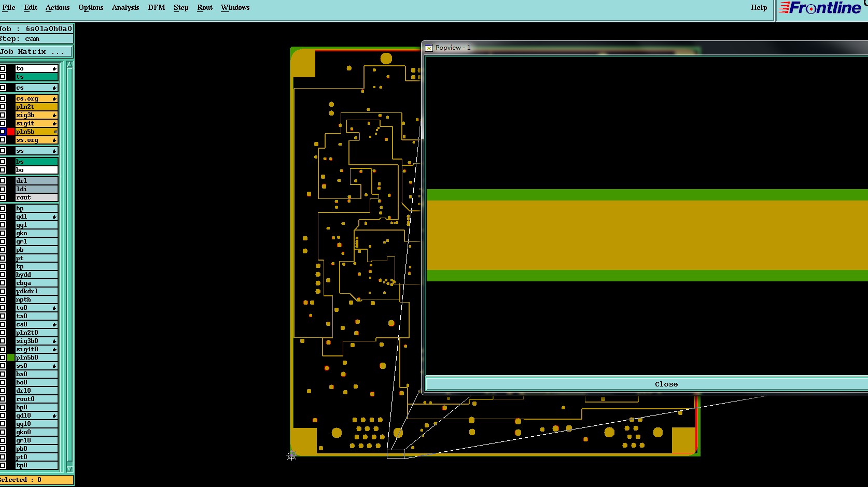Click the hand icon on layer sig3b
Viewport: 868px width, 487px height.
pos(54,115)
